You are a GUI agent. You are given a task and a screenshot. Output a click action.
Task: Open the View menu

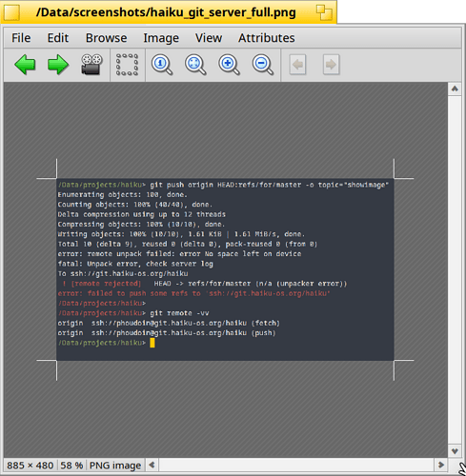(209, 38)
